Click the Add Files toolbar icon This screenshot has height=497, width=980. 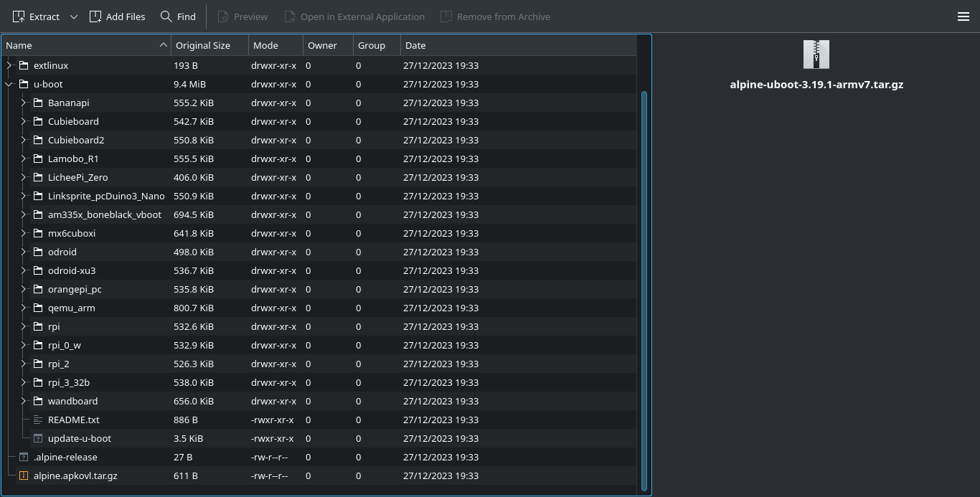(96, 16)
